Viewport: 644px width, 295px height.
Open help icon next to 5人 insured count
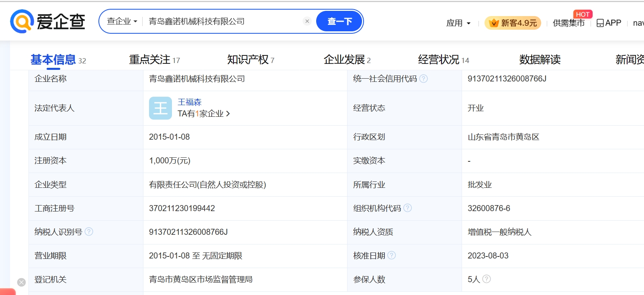[x=487, y=279]
